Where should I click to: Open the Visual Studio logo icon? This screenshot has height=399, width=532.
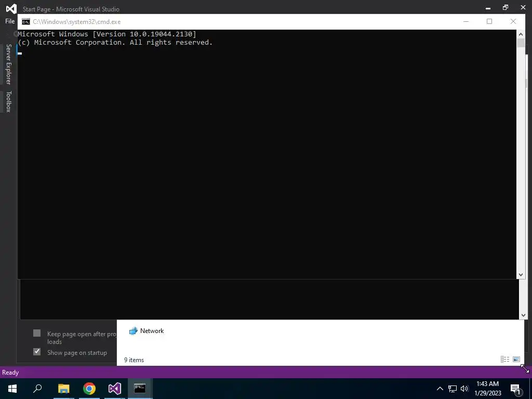11,8
